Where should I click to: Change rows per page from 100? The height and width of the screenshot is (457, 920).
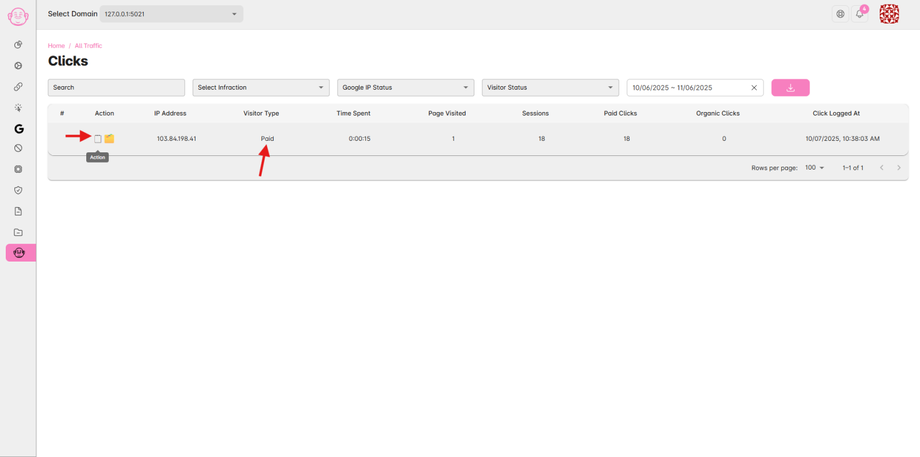click(x=814, y=168)
